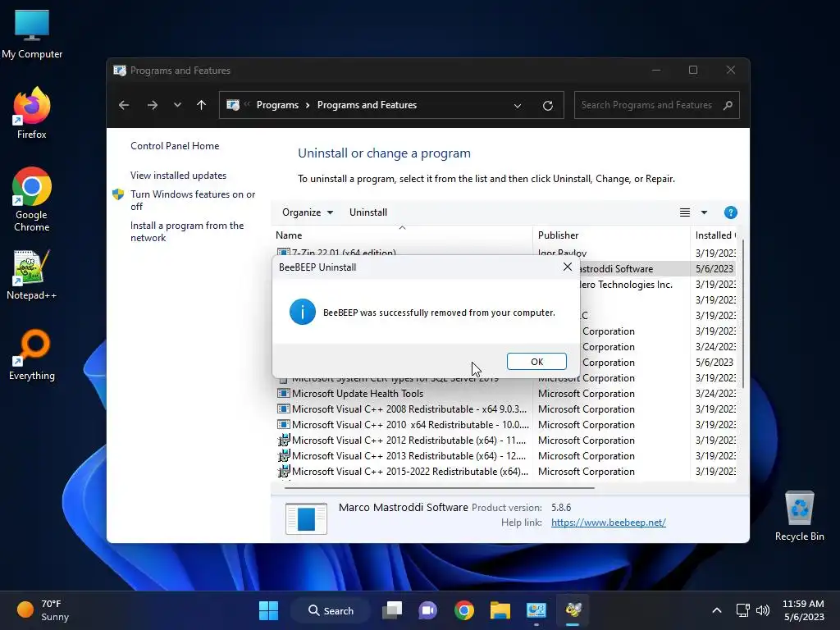Image resolution: width=840 pixels, height=630 pixels.
Task: Open Task View from the taskbar
Action: coord(392,610)
